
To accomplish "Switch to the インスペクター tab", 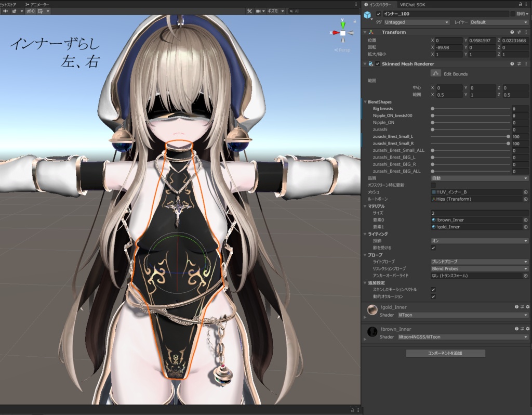I will pos(378,4).
